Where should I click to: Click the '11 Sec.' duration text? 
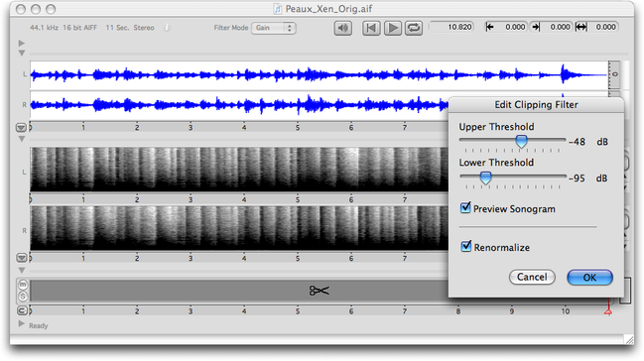[117, 28]
